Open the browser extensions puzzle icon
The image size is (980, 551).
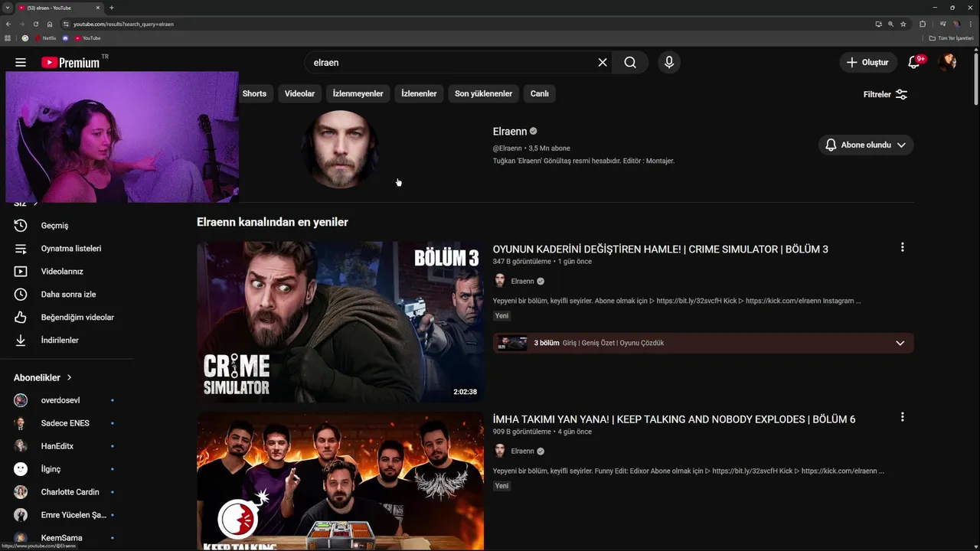tap(923, 24)
